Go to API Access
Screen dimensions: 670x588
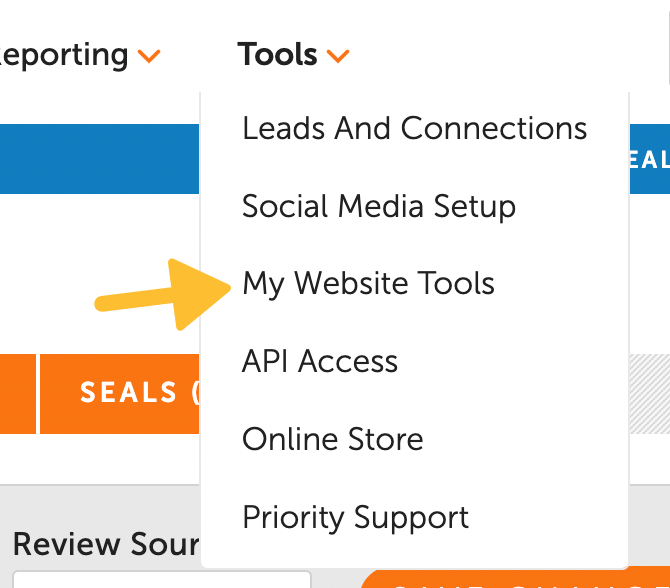coord(320,362)
